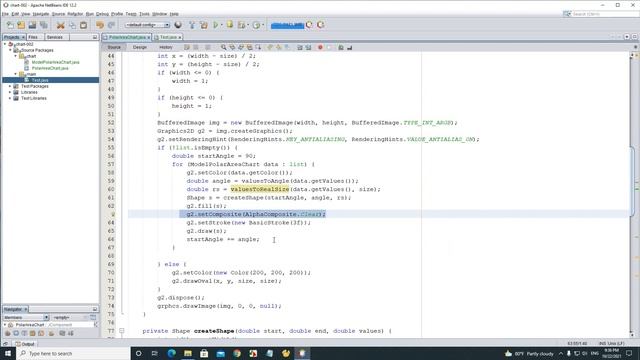Click the memory usage bar in toolbar

click(287, 25)
